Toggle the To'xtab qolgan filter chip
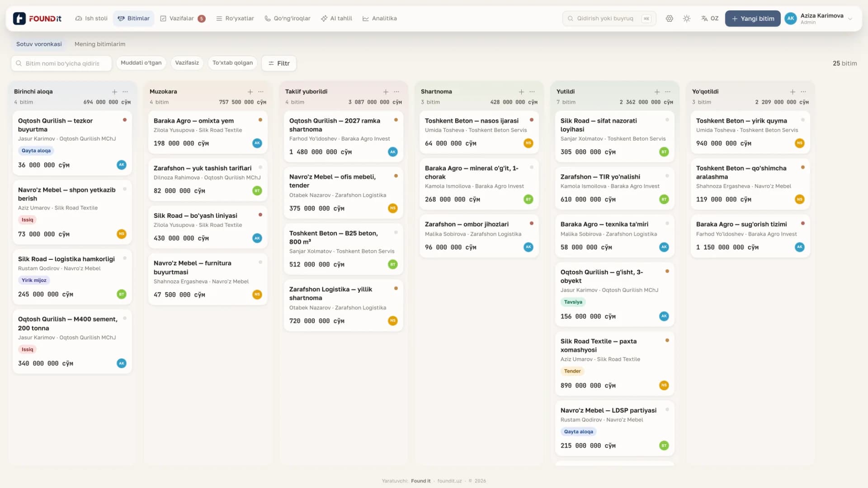The height and width of the screenshot is (488, 868). click(x=232, y=63)
